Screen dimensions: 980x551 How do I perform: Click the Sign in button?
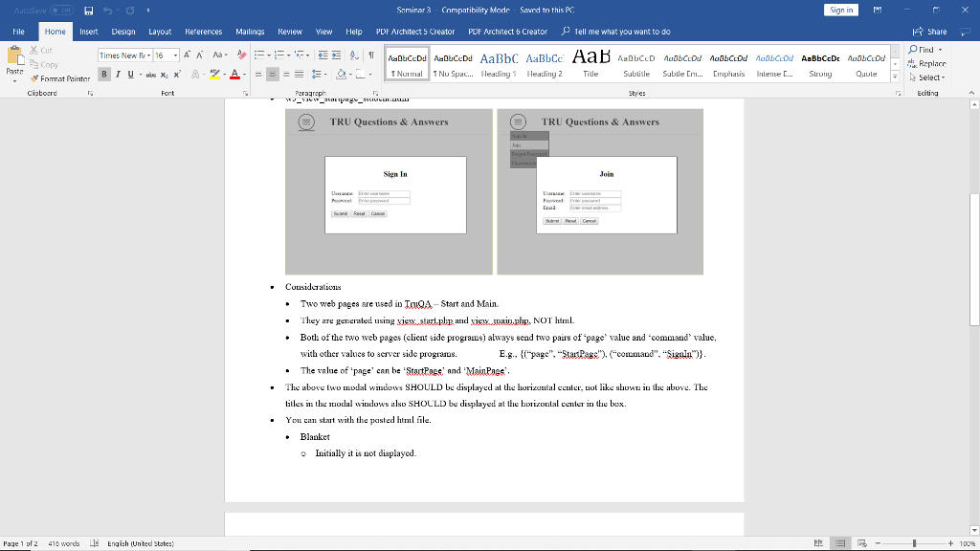840,11
